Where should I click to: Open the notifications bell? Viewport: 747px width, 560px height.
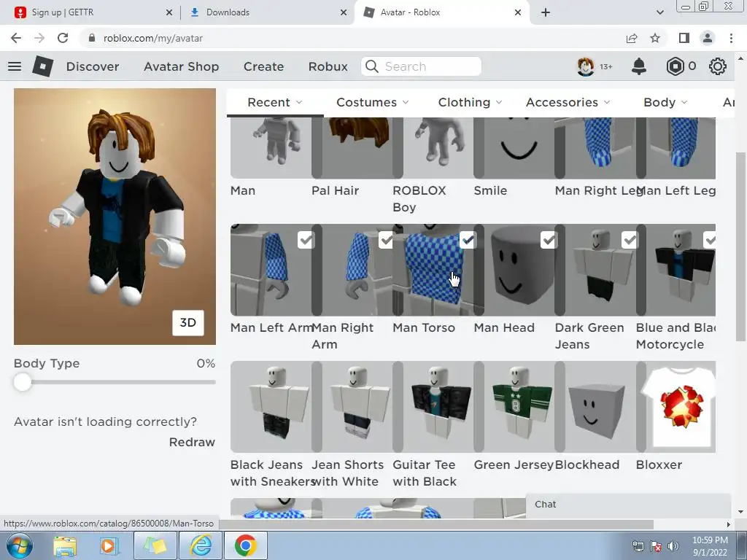(639, 66)
